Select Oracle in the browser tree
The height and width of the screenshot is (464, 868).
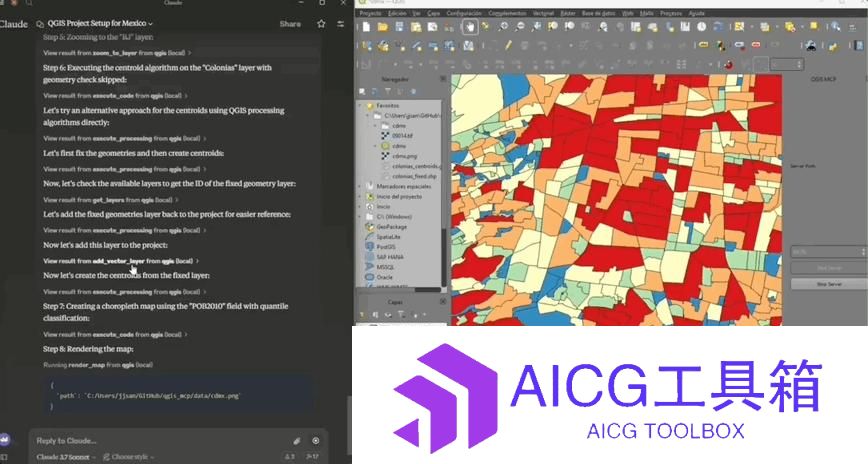coord(384,277)
